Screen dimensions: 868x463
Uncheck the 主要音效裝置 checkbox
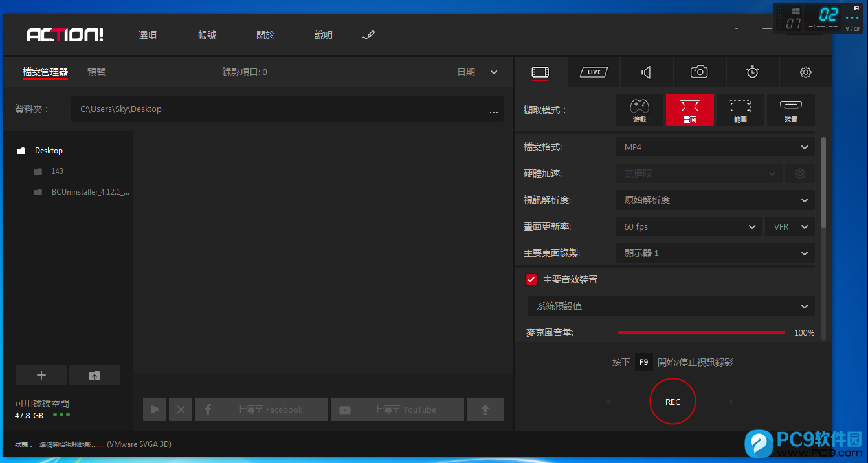click(531, 279)
